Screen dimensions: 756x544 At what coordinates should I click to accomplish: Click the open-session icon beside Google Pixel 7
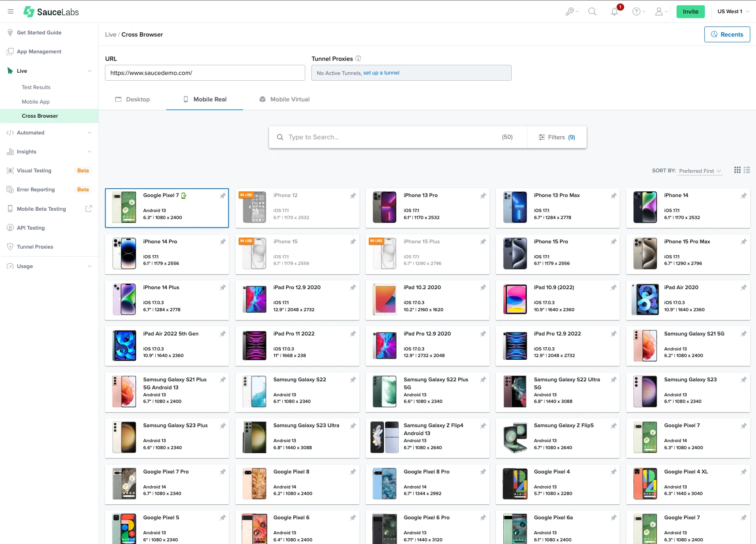(x=184, y=196)
